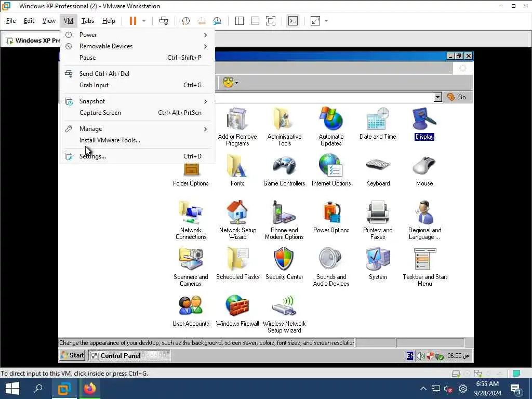Viewport: 532px width, 399px height.
Task: Open the power options arrow beside pause icon
Action: click(x=144, y=21)
